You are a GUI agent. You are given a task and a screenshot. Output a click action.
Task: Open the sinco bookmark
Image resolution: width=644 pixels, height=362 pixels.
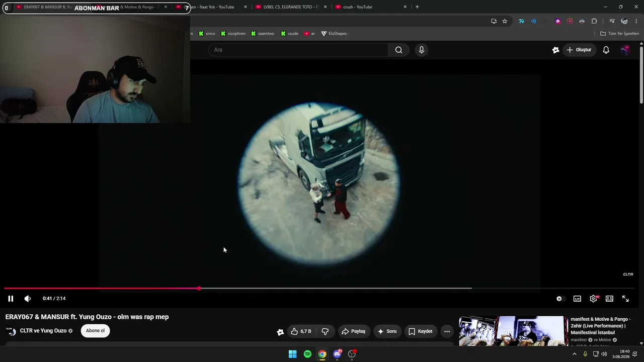click(207, 34)
